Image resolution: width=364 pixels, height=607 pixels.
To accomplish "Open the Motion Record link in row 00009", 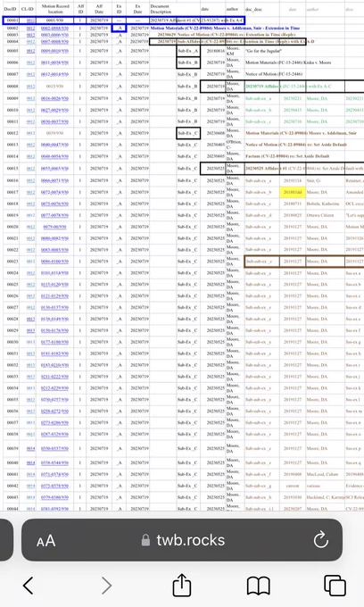I will (55, 99).
